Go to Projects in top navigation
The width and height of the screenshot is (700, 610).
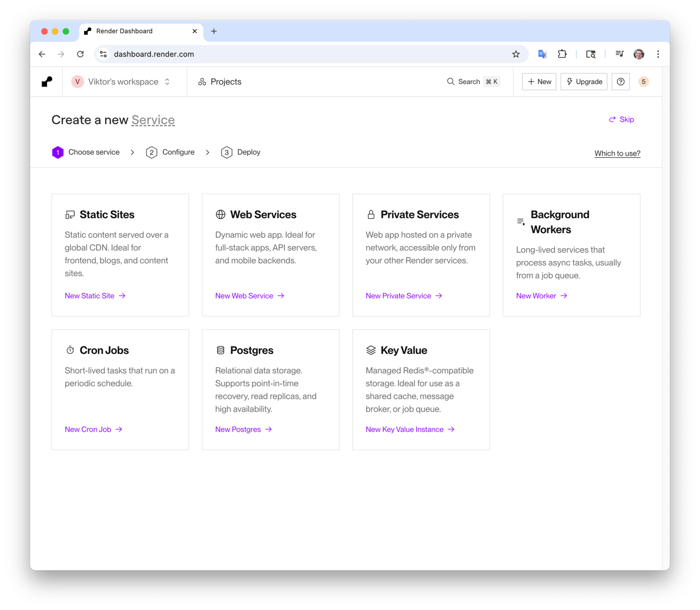pyautogui.click(x=220, y=82)
